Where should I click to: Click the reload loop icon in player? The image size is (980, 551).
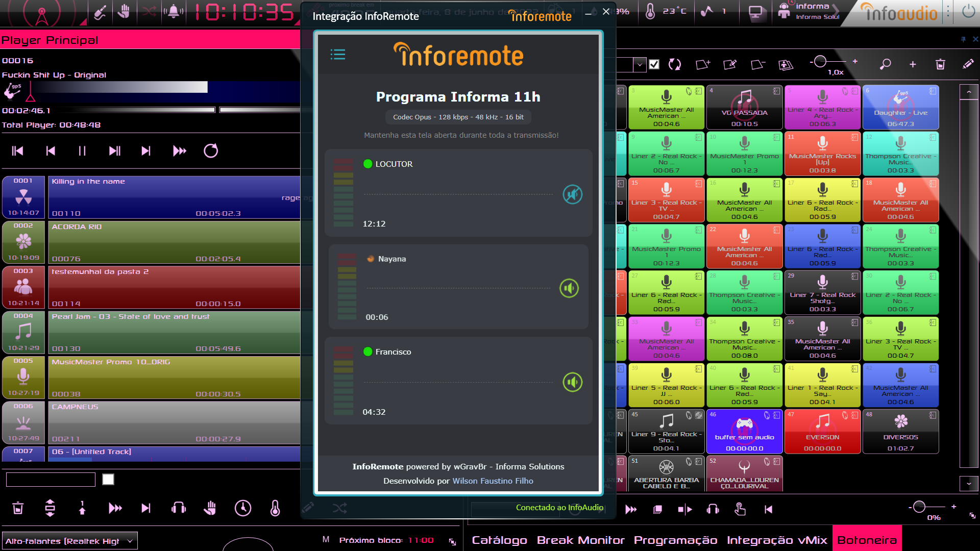pos(211,151)
